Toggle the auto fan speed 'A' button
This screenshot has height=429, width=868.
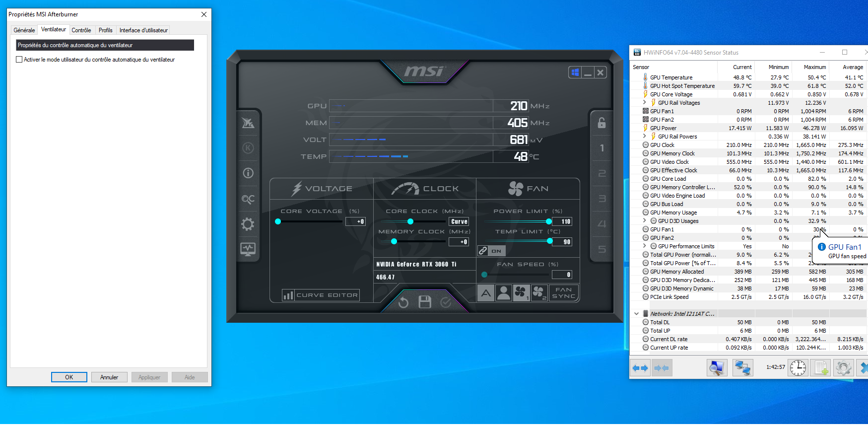coord(486,293)
